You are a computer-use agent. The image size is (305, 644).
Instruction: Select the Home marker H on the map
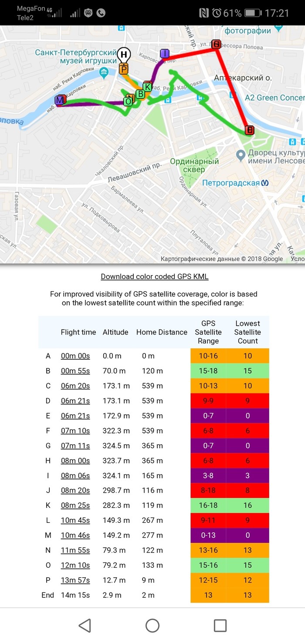124,55
